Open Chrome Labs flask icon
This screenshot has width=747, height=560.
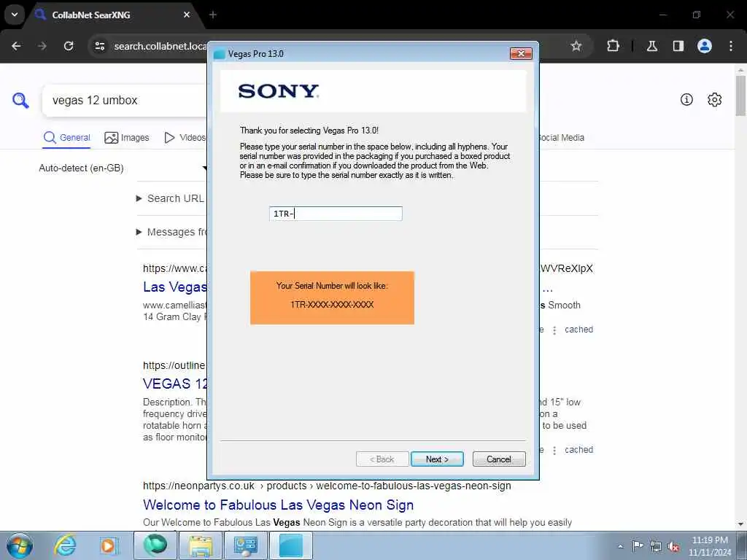652,46
